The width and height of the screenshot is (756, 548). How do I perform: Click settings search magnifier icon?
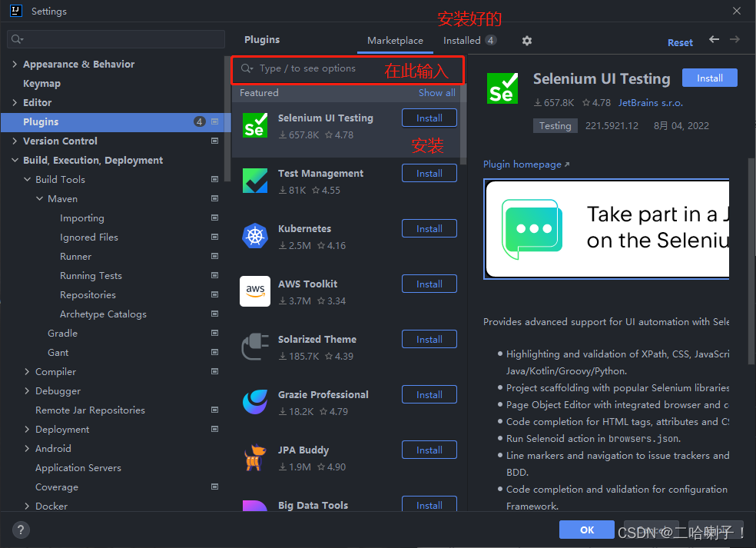tap(17, 39)
